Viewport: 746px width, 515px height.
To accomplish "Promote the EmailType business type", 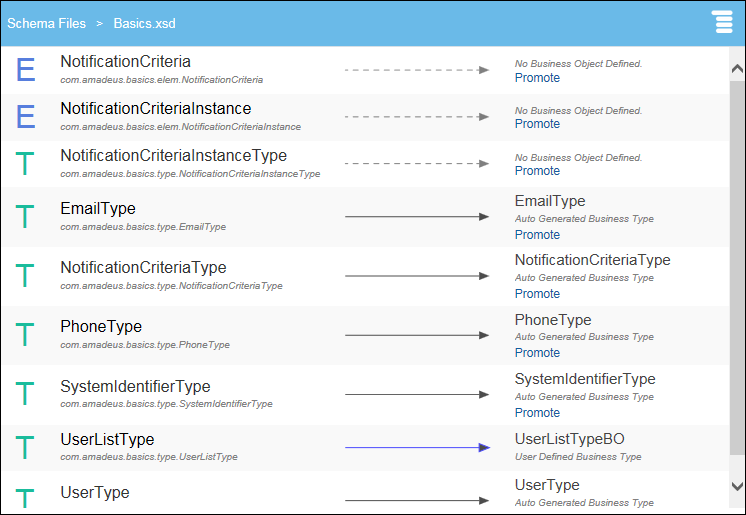I will (537, 235).
